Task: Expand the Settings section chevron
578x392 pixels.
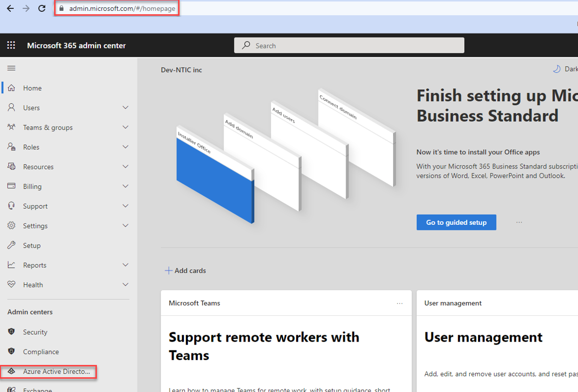Action: point(125,225)
